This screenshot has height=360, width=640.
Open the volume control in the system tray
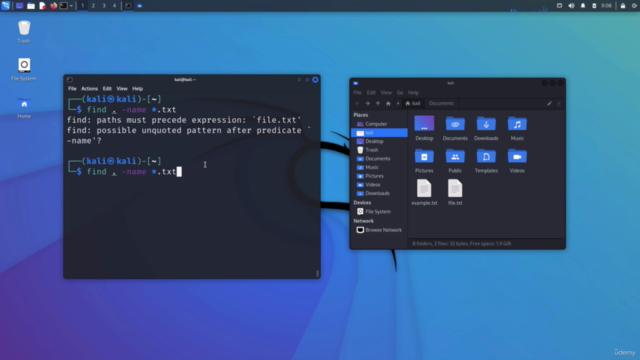571,6
